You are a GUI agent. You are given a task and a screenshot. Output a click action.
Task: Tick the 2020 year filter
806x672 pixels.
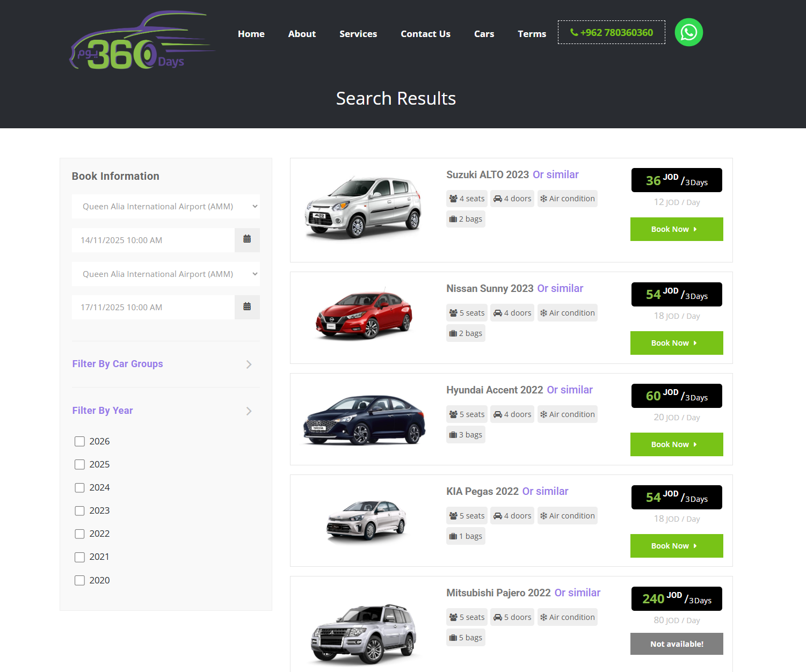(79, 580)
